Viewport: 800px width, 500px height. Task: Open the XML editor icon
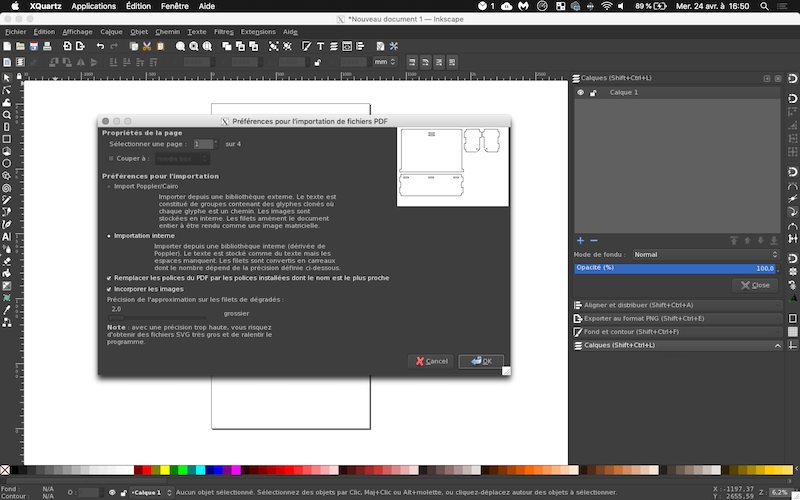tap(347, 46)
